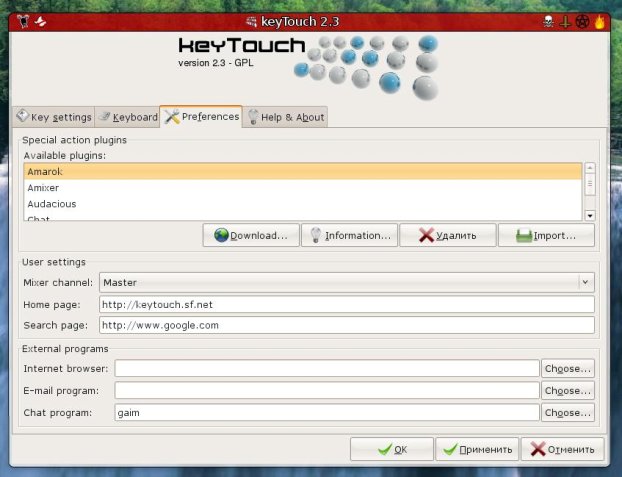Viewport: 622px width, 477px height.
Task: Click the tools icon on Preferences tab
Action: coord(172,116)
